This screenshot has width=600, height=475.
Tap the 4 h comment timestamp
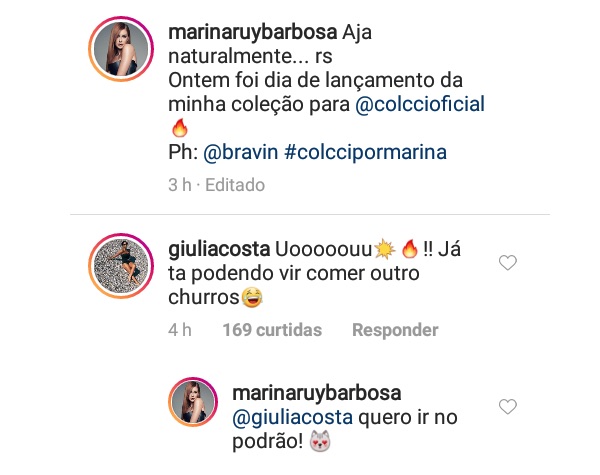180,330
